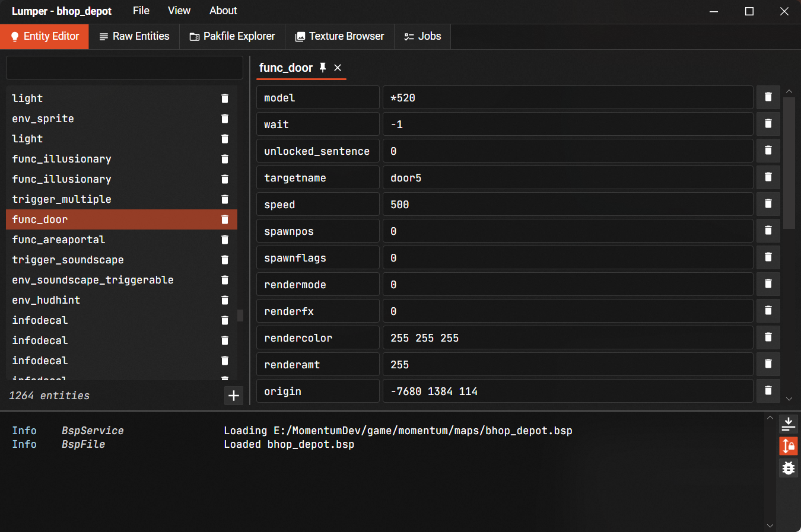Image resolution: width=801 pixels, height=532 pixels.
Task: Edit the targetname value door5
Action: [x=568, y=177]
